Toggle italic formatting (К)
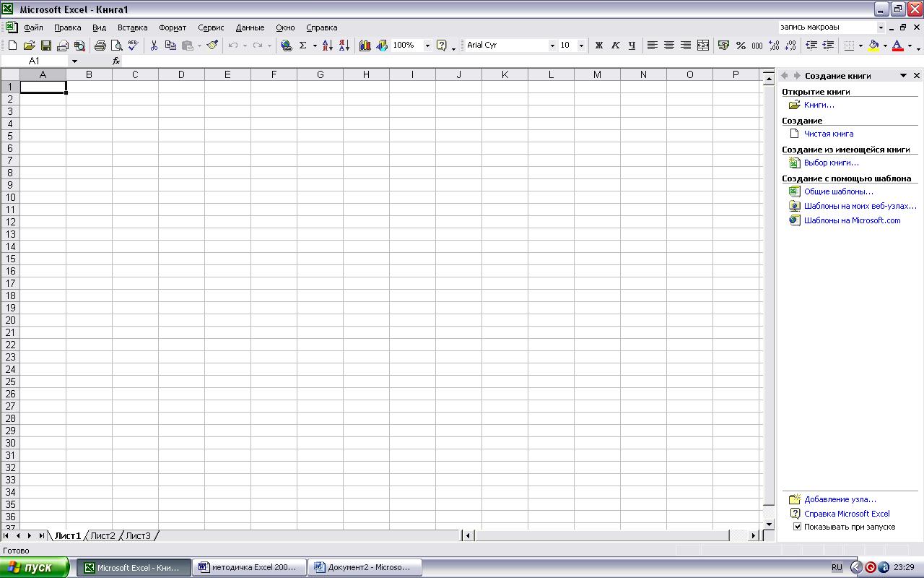The height and width of the screenshot is (578, 924). click(x=615, y=45)
